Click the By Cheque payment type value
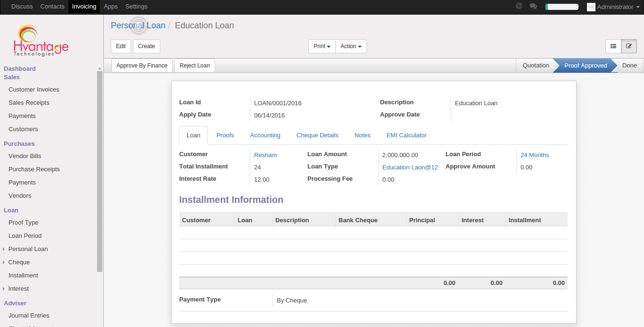 (x=292, y=301)
